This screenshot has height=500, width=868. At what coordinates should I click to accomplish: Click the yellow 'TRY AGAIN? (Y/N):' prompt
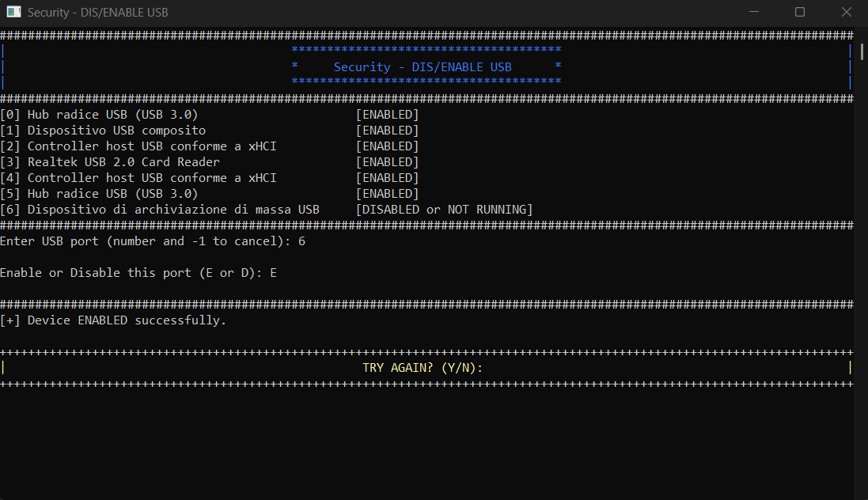click(x=423, y=368)
